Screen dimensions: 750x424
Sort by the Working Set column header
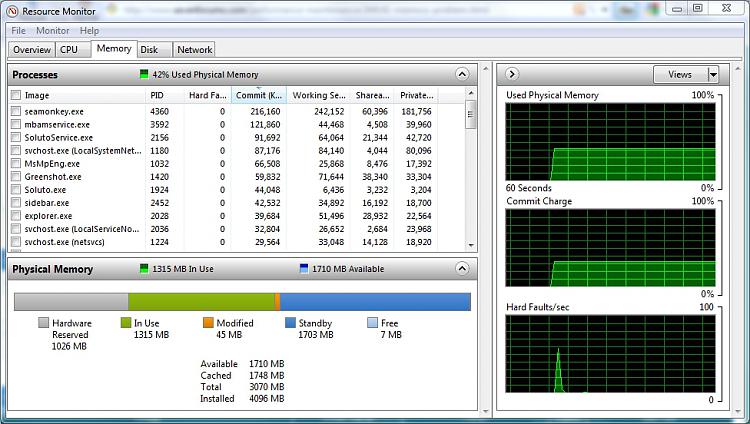click(319, 95)
